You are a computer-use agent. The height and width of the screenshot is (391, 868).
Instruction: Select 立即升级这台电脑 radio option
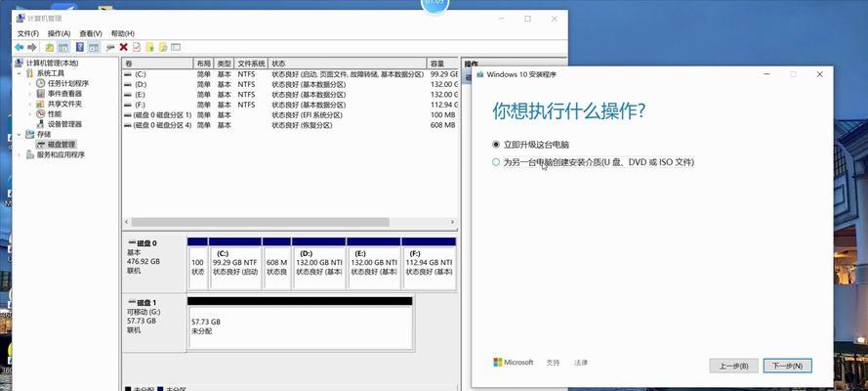click(x=496, y=145)
